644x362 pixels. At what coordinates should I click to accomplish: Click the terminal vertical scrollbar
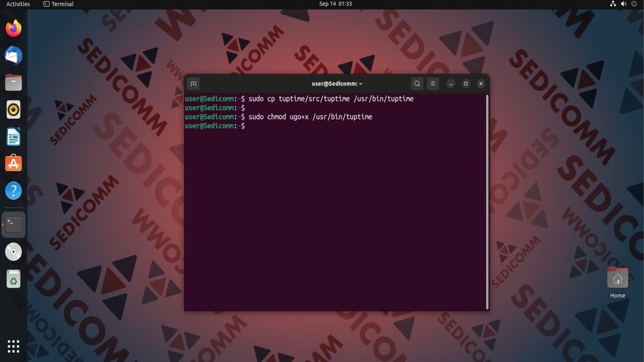[x=487, y=201]
